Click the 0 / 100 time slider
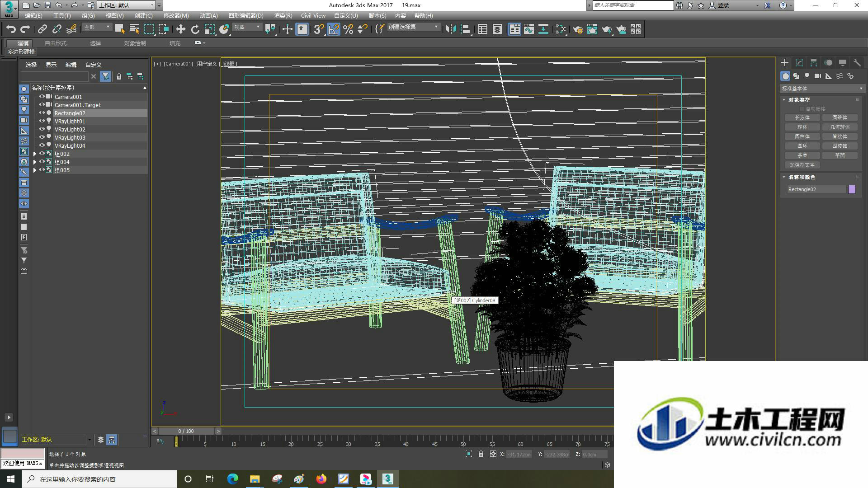This screenshot has height=488, width=868. [x=186, y=431]
